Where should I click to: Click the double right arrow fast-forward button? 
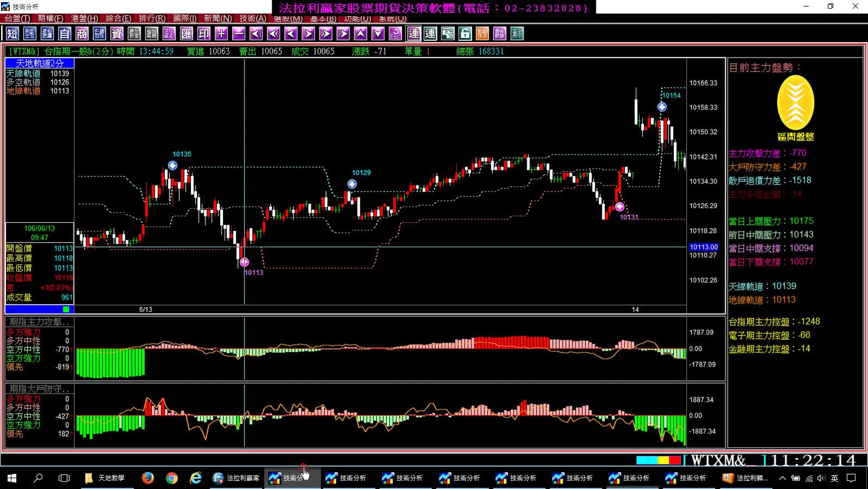[x=325, y=34]
